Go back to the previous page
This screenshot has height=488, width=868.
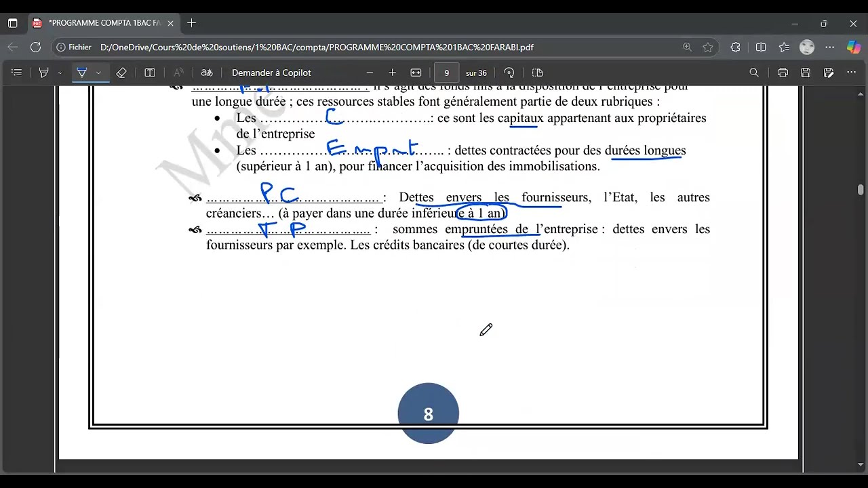pos(13,47)
